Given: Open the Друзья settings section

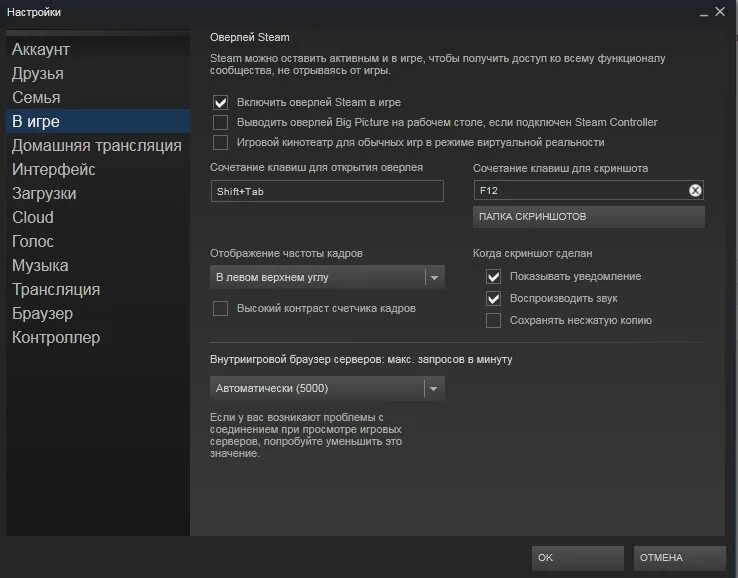Looking at the screenshot, I should pos(98,73).
